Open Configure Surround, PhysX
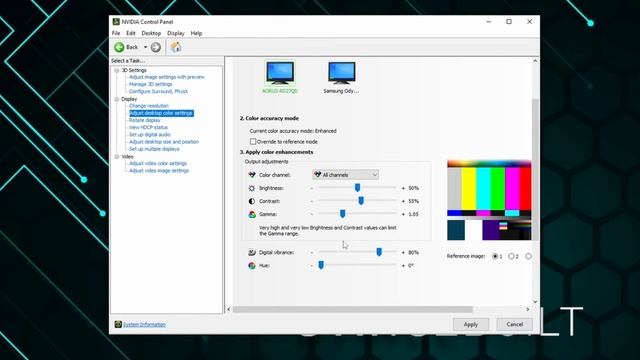This screenshot has width=640, height=360. tap(158, 91)
